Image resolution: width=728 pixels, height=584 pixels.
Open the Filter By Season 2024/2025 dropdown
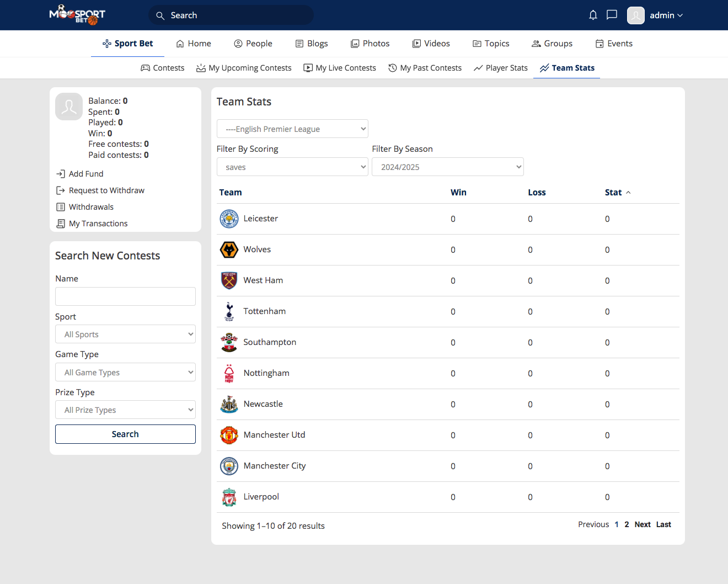coord(448,167)
